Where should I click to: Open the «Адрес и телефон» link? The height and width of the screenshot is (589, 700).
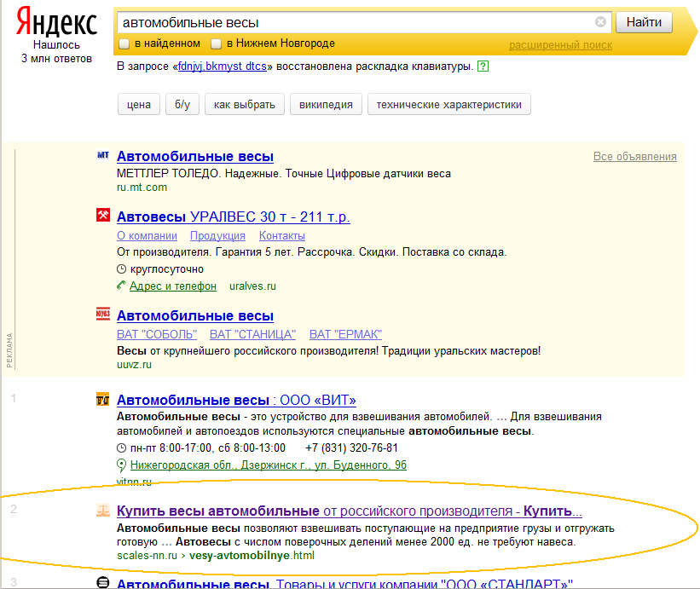pos(173,286)
